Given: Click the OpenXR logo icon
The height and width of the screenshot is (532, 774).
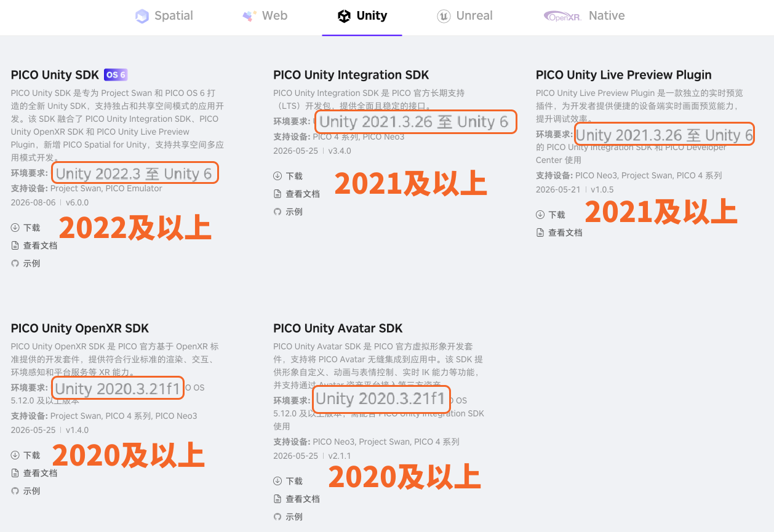Looking at the screenshot, I should [563, 17].
